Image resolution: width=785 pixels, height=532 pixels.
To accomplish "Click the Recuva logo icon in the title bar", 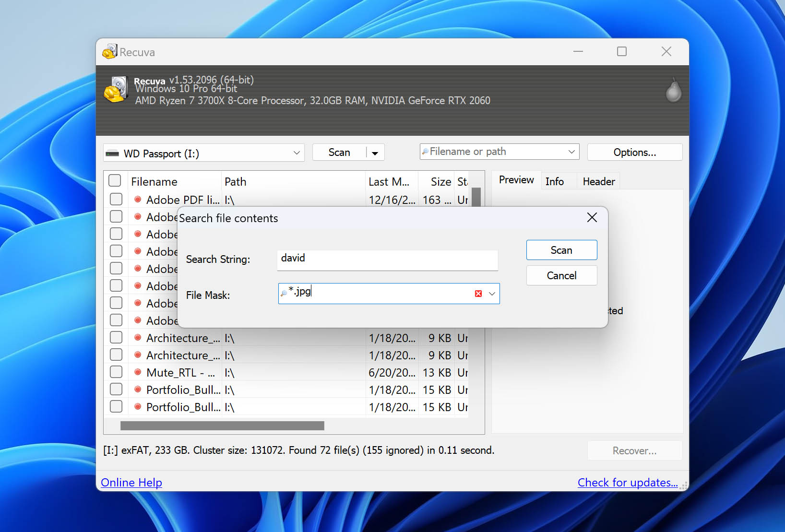I will pyautogui.click(x=109, y=51).
